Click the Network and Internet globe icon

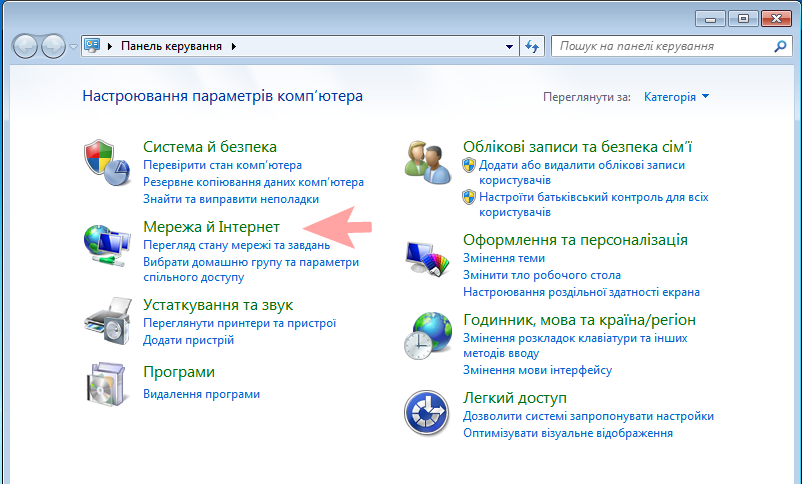(x=106, y=246)
